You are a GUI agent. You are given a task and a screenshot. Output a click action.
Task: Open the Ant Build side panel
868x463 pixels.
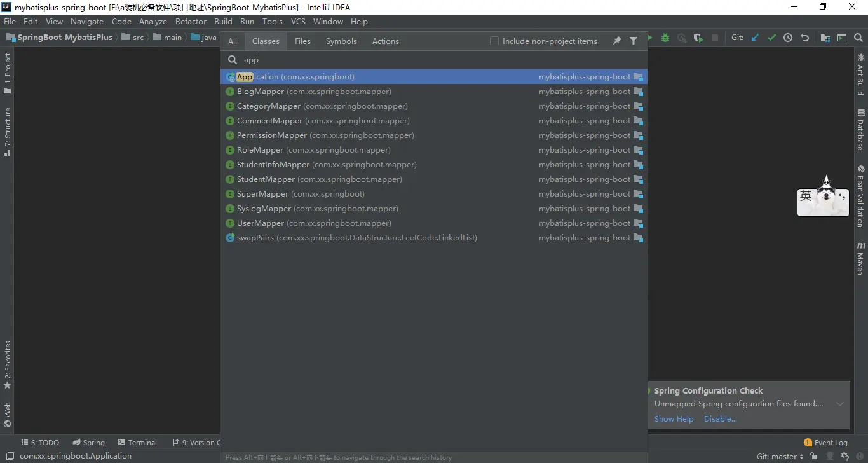click(860, 74)
